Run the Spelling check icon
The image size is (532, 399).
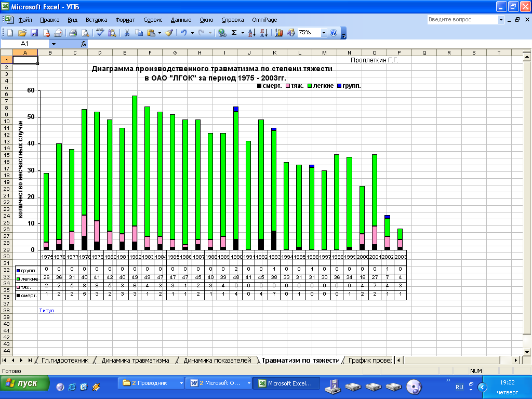click(x=100, y=33)
